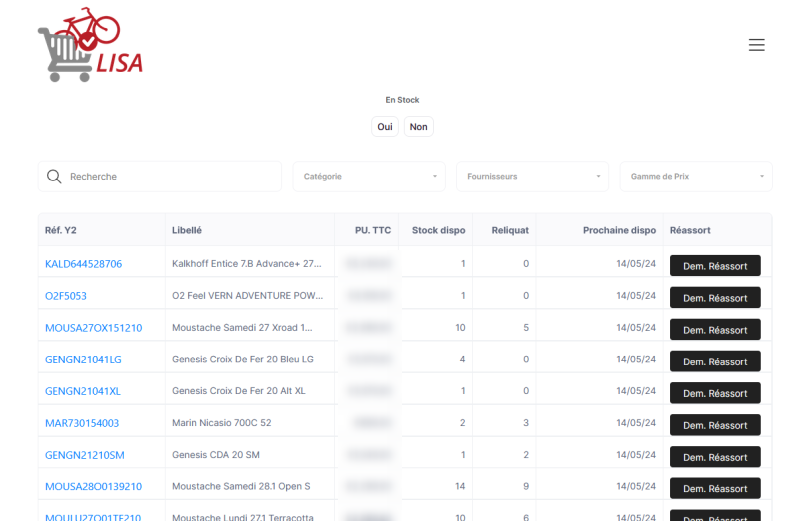Open the Gamme de Prix dropdown
The width and height of the screenshot is (790, 521).
[x=696, y=176]
